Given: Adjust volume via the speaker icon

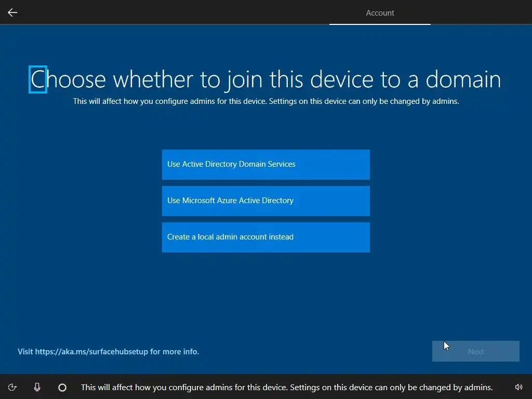Looking at the screenshot, I should (518, 387).
